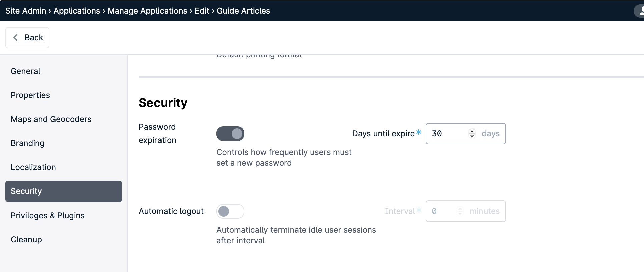This screenshot has height=272, width=644.
Task: Click Manage Applications breadcrumb link
Action: click(x=147, y=11)
